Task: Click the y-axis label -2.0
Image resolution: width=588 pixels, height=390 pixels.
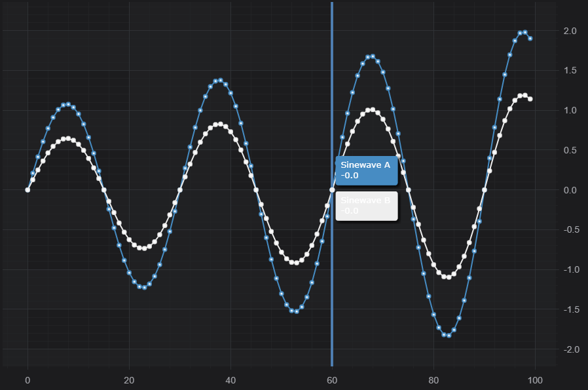Action: (x=568, y=349)
